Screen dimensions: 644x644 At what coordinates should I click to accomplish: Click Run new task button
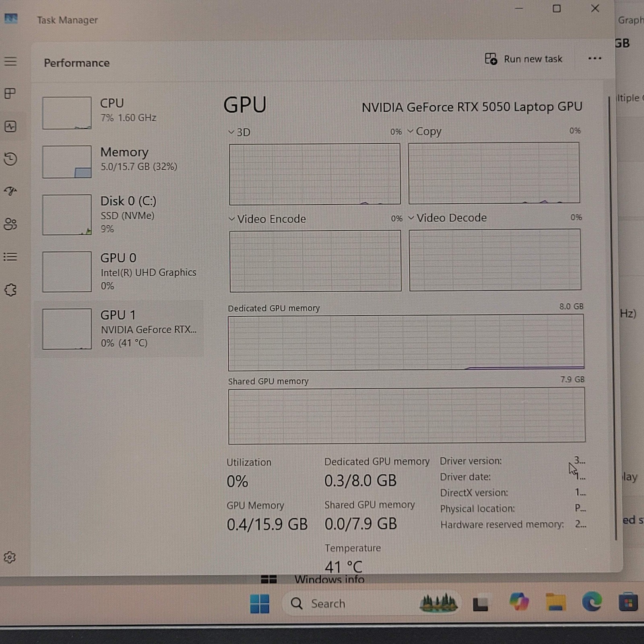pyautogui.click(x=523, y=59)
